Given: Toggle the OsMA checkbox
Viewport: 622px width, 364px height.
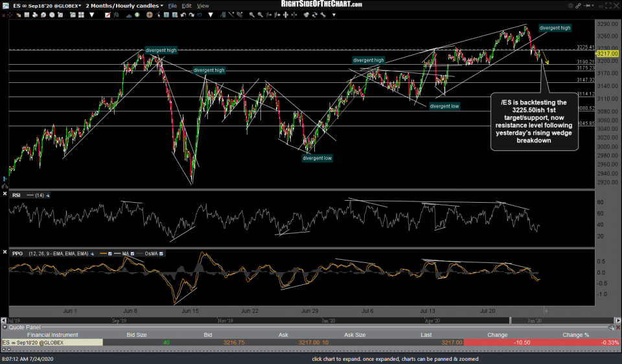Looking at the screenshot, I should click(161, 254).
